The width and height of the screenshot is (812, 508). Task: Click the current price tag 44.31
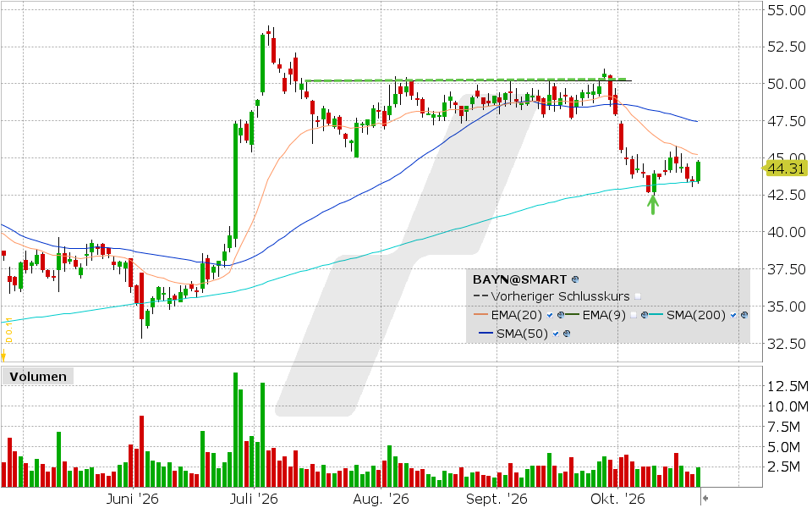tap(785, 168)
